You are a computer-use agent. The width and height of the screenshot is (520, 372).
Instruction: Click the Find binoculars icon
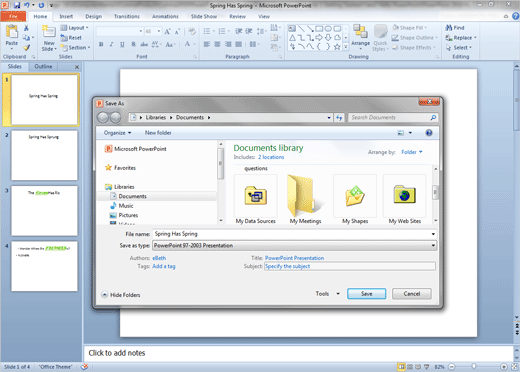tap(449, 28)
